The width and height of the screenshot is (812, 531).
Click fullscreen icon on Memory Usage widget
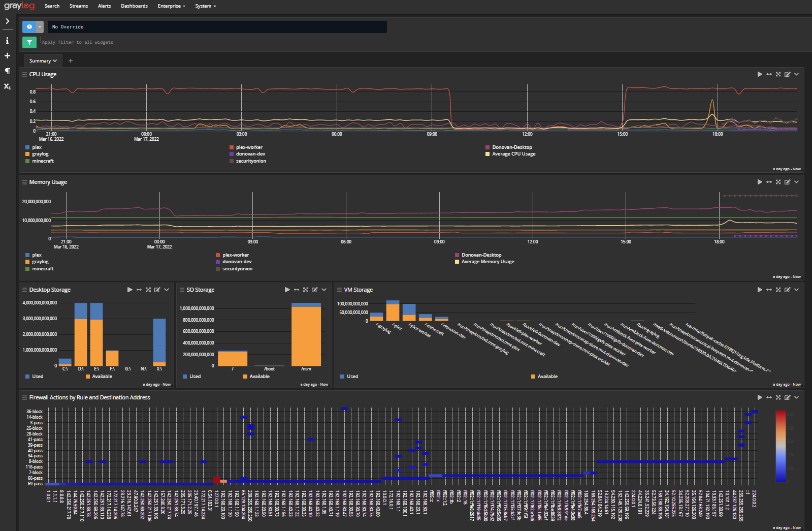[778, 182]
